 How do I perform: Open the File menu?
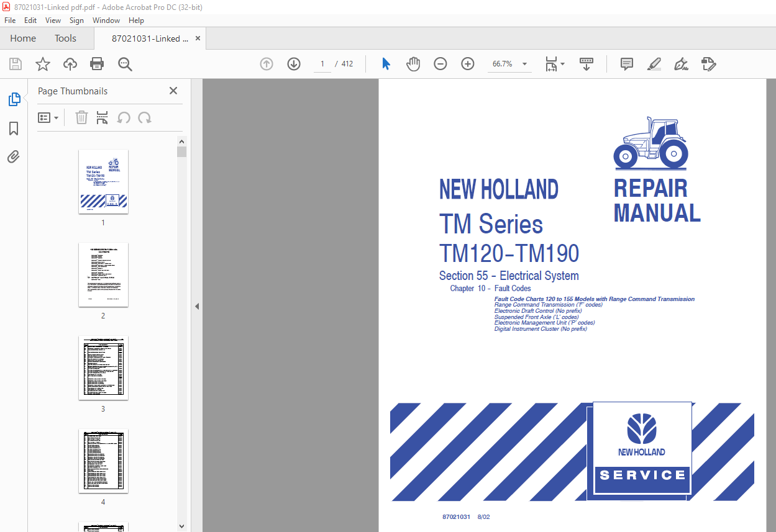10,20
